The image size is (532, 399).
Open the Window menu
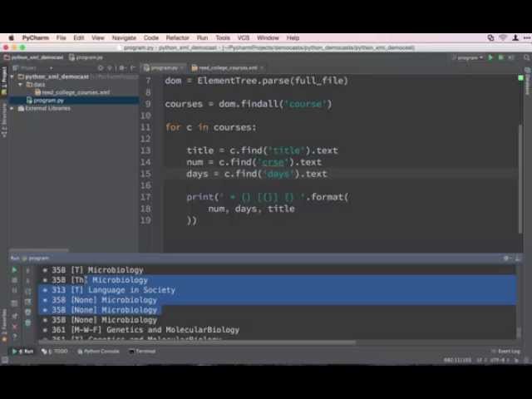pyautogui.click(x=268, y=37)
